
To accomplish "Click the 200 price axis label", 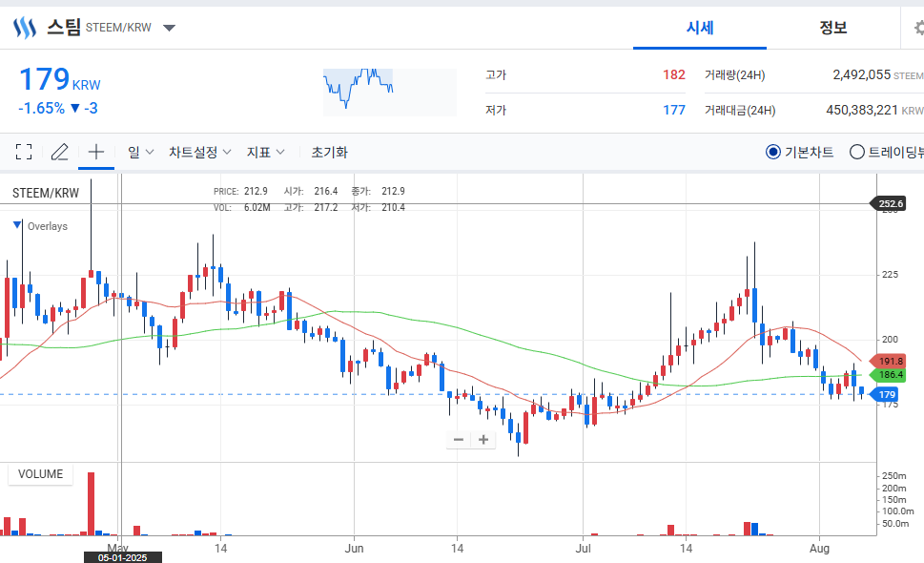I will tap(890, 340).
